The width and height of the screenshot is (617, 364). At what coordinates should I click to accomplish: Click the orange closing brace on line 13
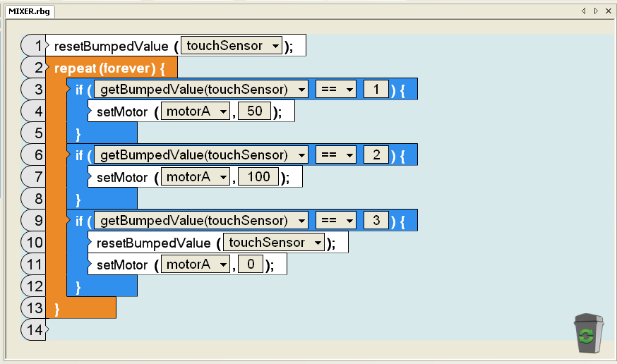coord(57,309)
